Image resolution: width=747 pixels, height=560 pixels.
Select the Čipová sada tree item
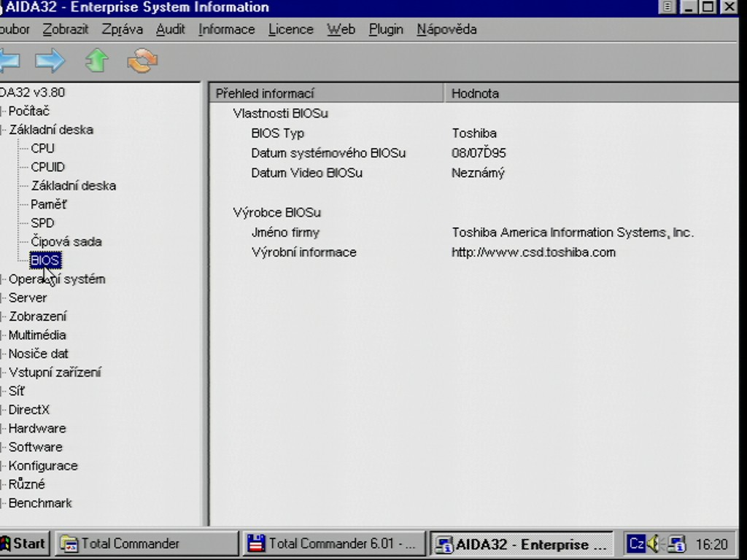66,241
